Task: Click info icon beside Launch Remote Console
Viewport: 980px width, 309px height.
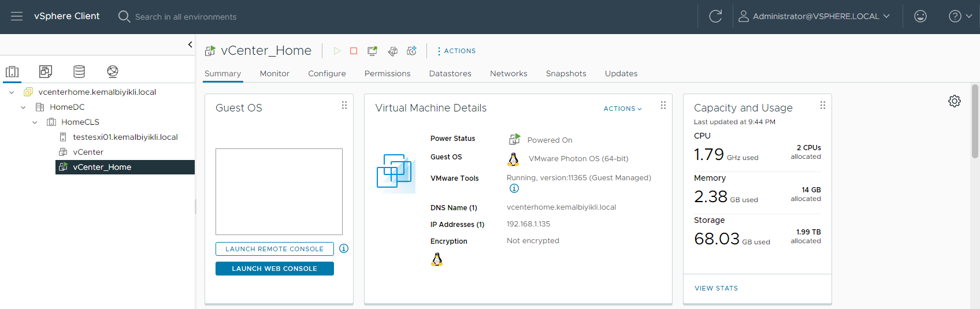Action: tap(344, 248)
